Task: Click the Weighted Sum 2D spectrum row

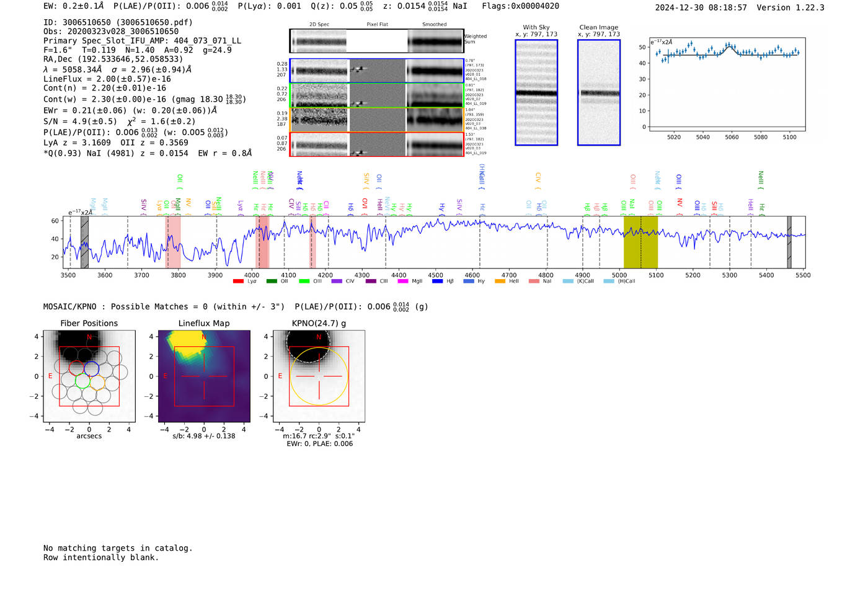Action: (376, 41)
